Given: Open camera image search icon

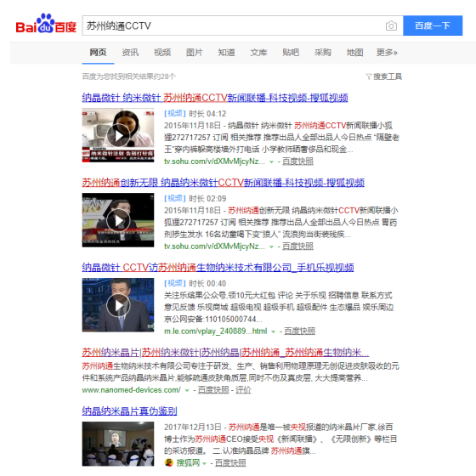Looking at the screenshot, I should 391,25.
